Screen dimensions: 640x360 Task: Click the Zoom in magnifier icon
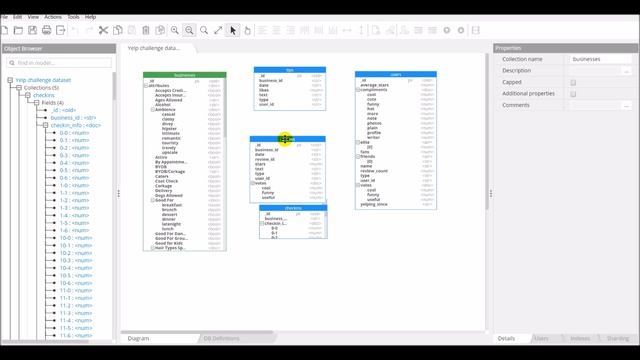click(x=175, y=30)
